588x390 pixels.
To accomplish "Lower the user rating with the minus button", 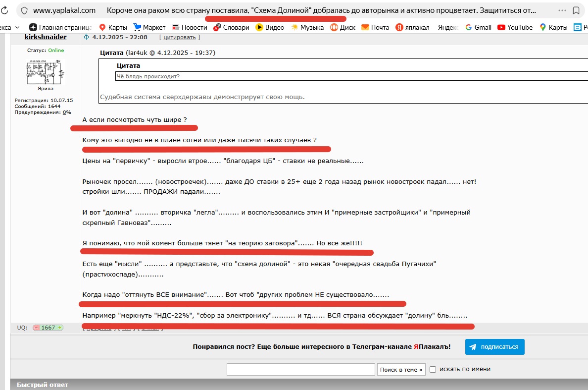I will [x=36, y=328].
